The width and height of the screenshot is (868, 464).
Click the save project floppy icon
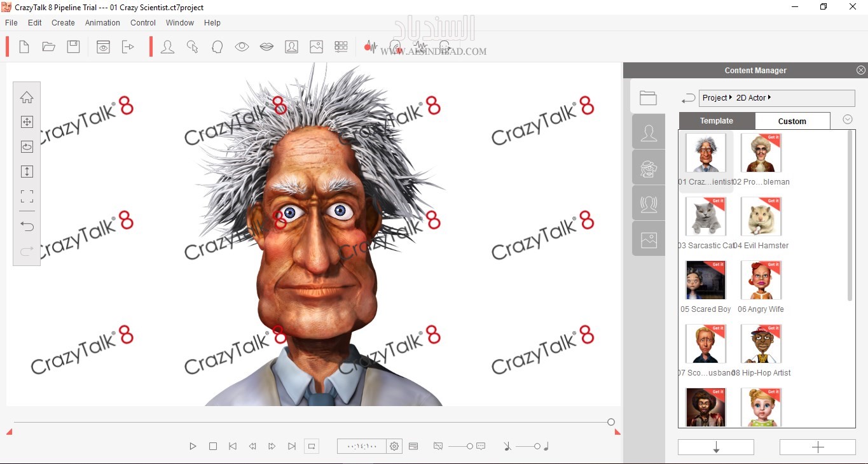click(74, 47)
